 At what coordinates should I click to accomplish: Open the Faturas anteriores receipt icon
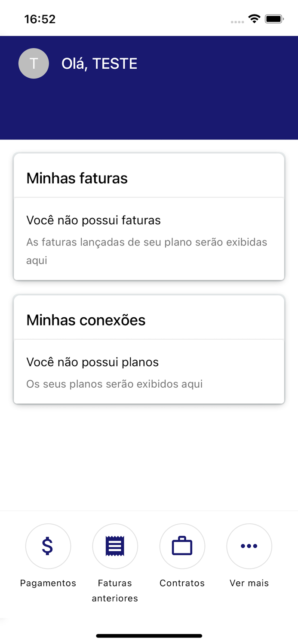pyautogui.click(x=115, y=546)
